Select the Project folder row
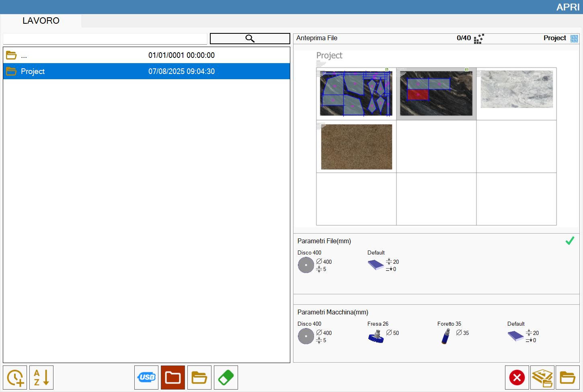 (x=146, y=71)
